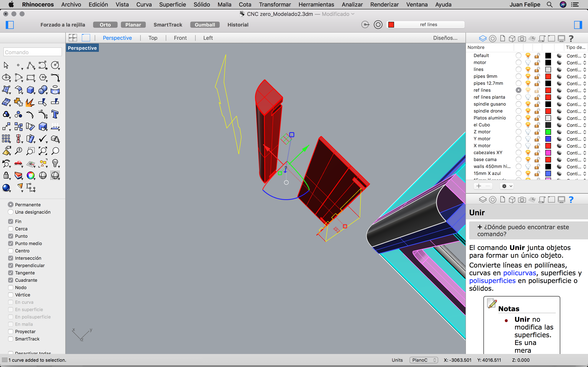Open the Superficie menu
Image resolution: width=588 pixels, height=367 pixels.
172,4
